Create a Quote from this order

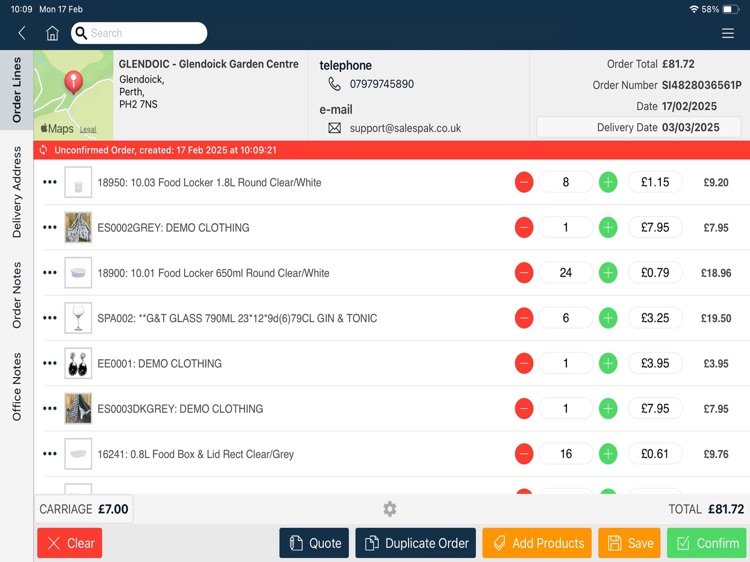tap(314, 543)
